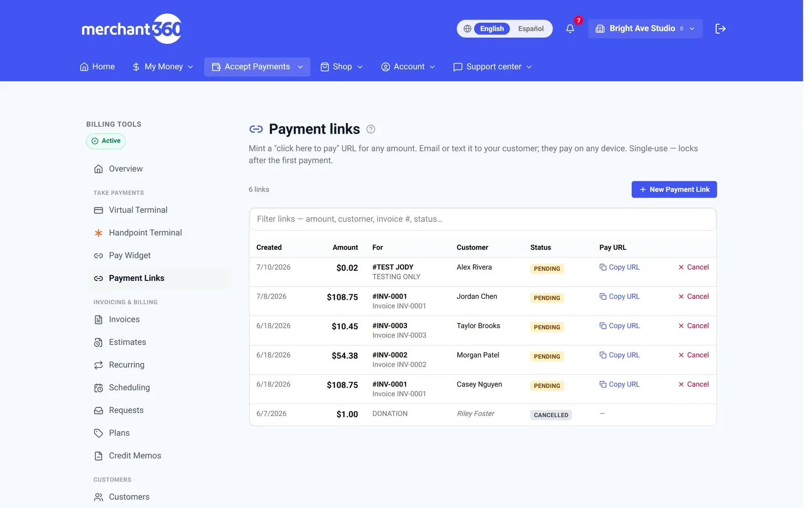Image resolution: width=812 pixels, height=508 pixels.
Task: Cancel the Casey Nguyen payment link
Action: click(x=693, y=385)
